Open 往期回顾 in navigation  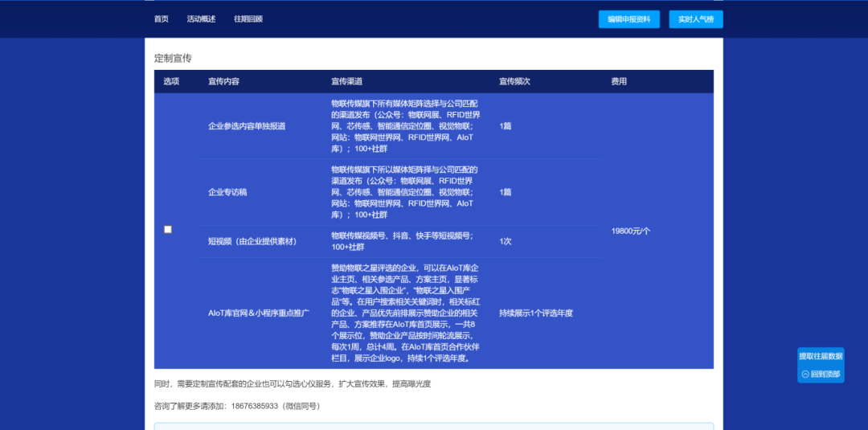click(x=248, y=18)
